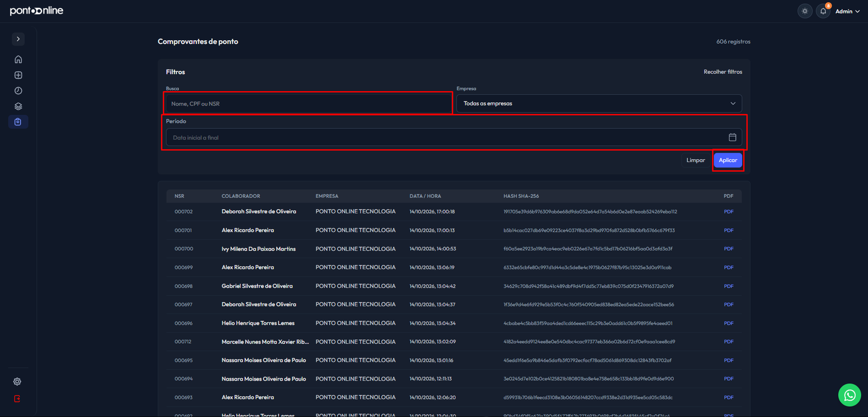Select Gabriel Silvestre de Oliveira row name
This screenshot has width=868, height=417.
tap(257, 286)
